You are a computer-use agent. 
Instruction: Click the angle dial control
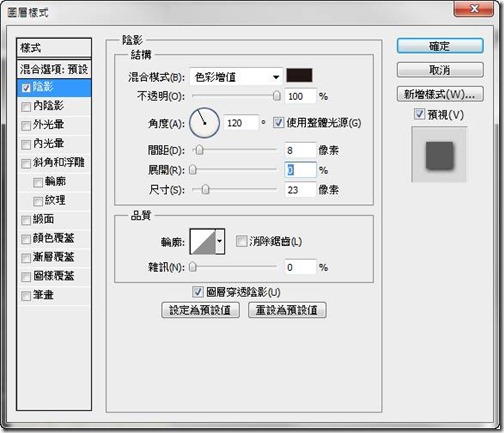(204, 123)
